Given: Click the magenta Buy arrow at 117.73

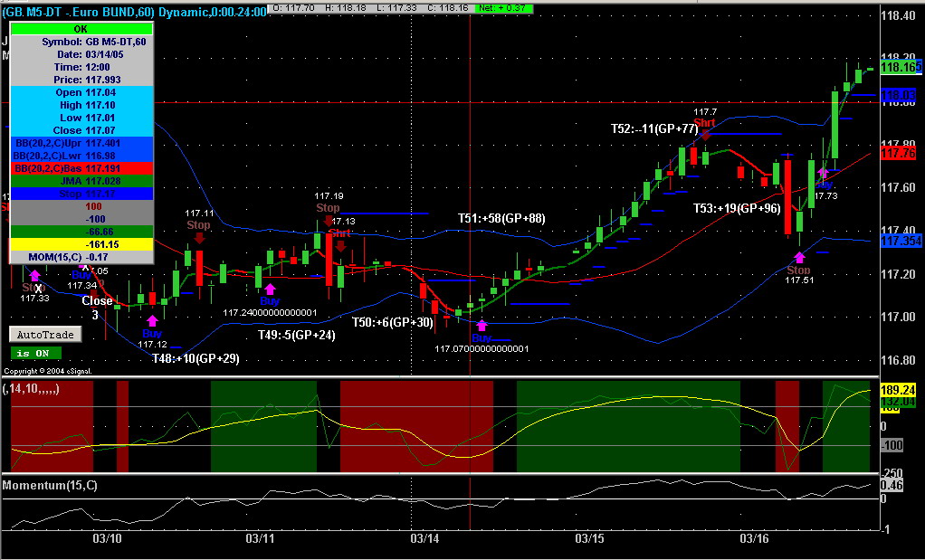Looking at the screenshot, I should pyautogui.click(x=824, y=174).
